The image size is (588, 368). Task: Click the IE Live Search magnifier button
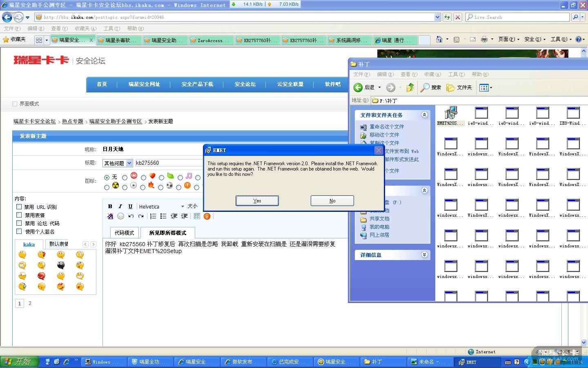(575, 17)
